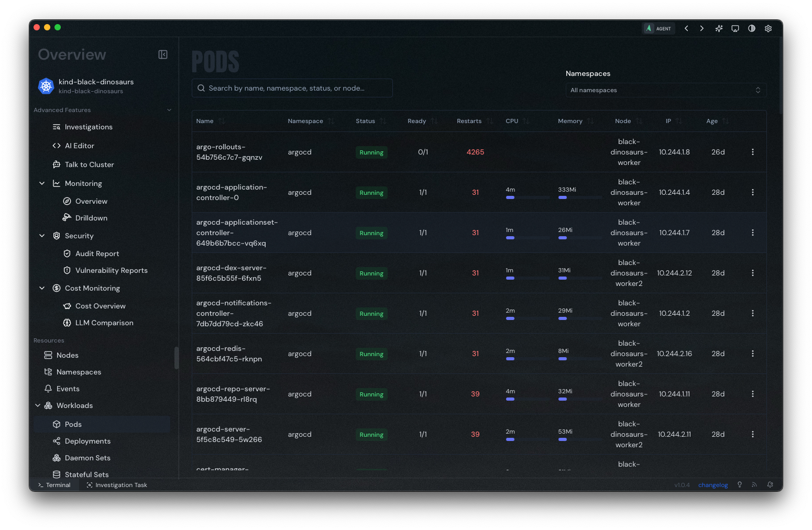Open the All namespaces dropdown

666,90
